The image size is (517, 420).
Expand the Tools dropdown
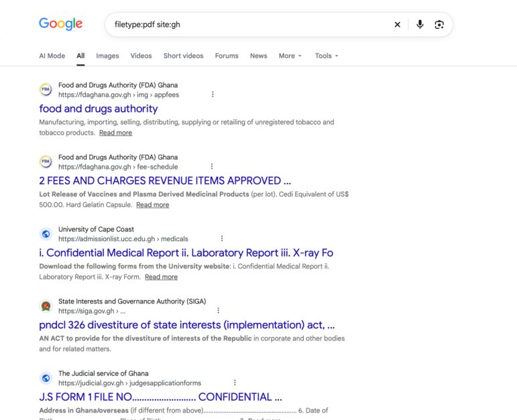[327, 56]
